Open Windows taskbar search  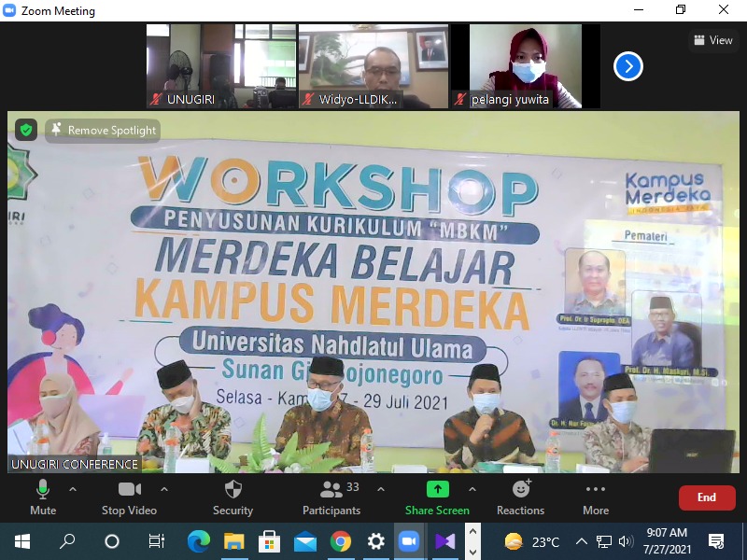(67, 541)
